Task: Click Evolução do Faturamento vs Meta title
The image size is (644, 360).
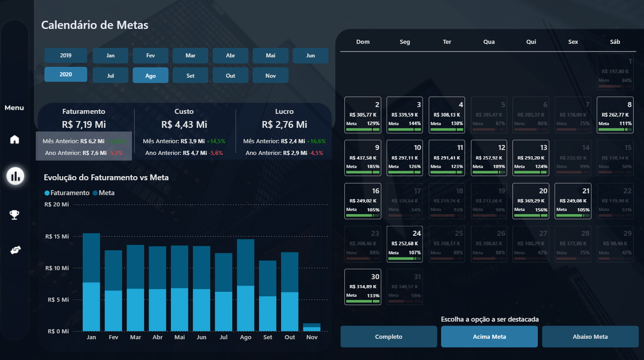Action: coord(106,178)
